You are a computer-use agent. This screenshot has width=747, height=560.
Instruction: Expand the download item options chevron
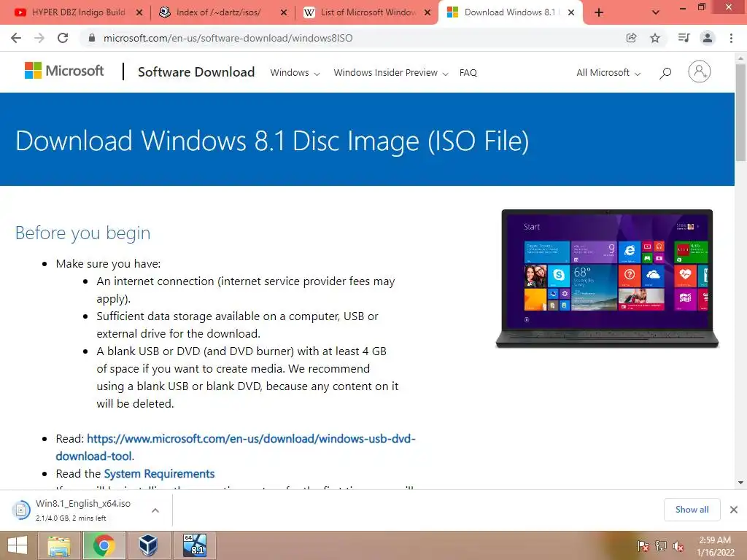click(x=155, y=510)
